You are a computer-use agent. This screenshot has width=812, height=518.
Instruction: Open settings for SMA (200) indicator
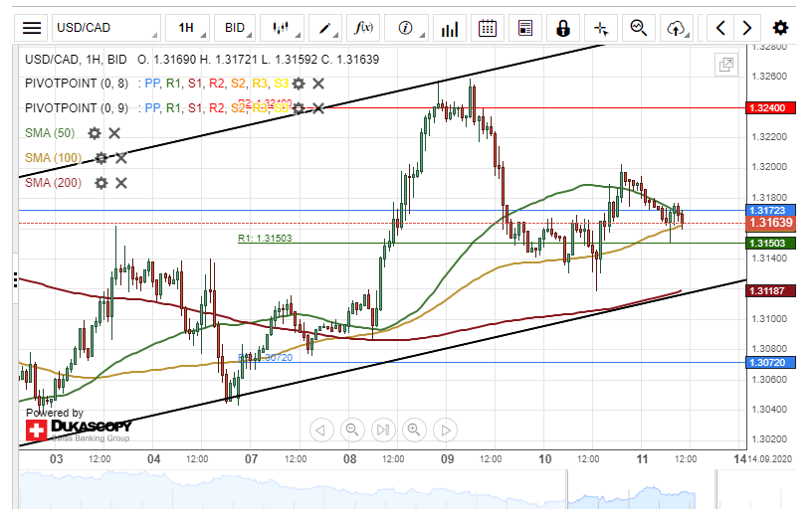coord(101,183)
